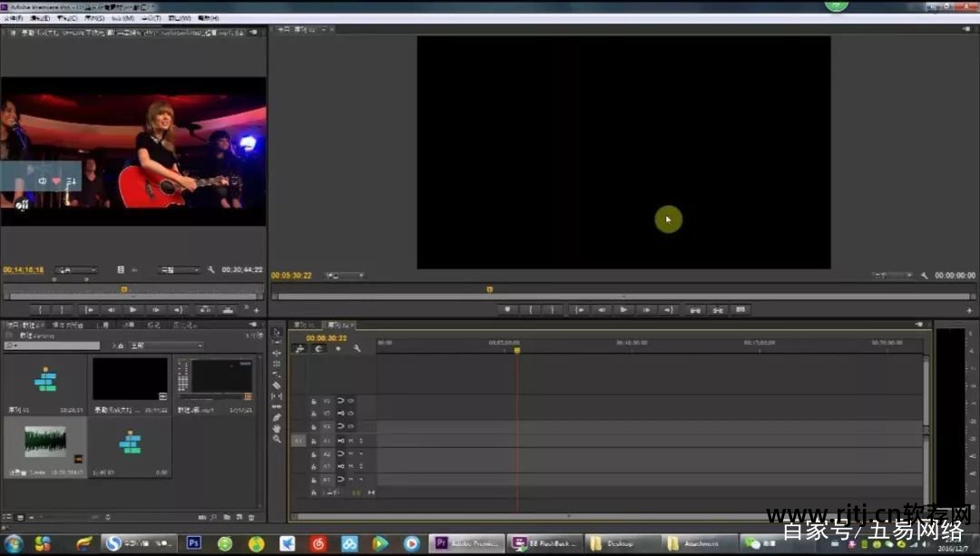Screen dimensions: 980x556
Task: Toggle the lock on video track V1
Action: click(314, 426)
